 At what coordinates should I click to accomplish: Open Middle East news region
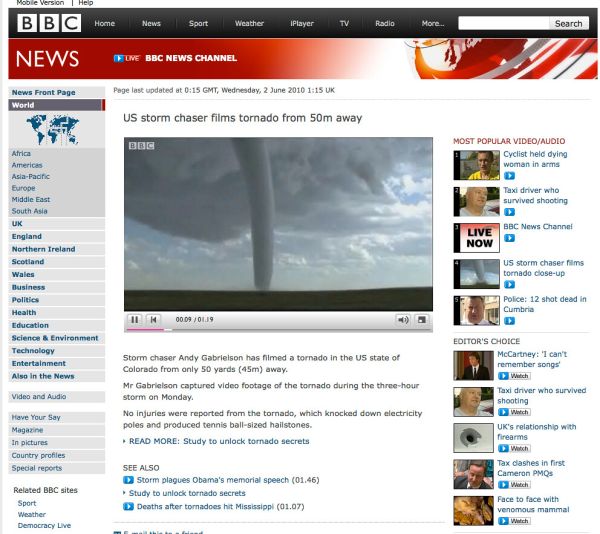click(x=31, y=199)
